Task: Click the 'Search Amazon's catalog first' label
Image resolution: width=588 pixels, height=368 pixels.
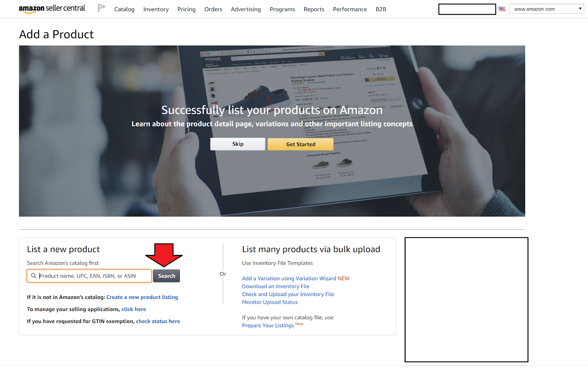Action: coord(63,263)
